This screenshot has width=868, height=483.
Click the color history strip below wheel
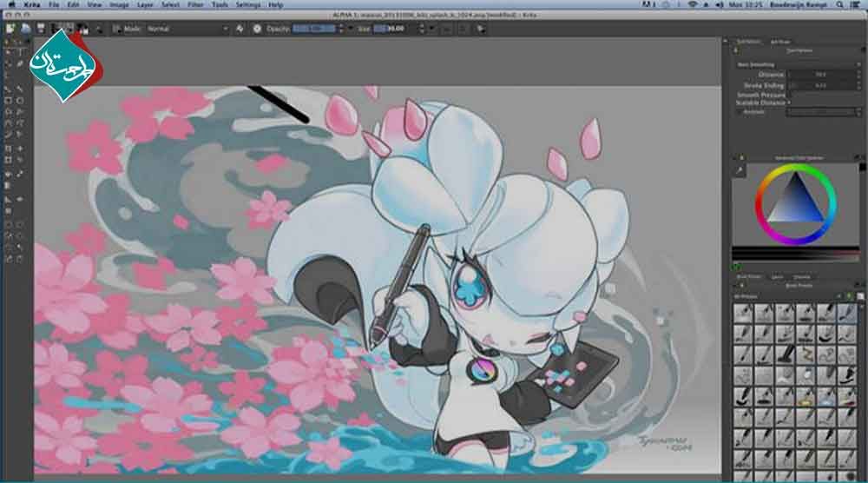pos(796,255)
